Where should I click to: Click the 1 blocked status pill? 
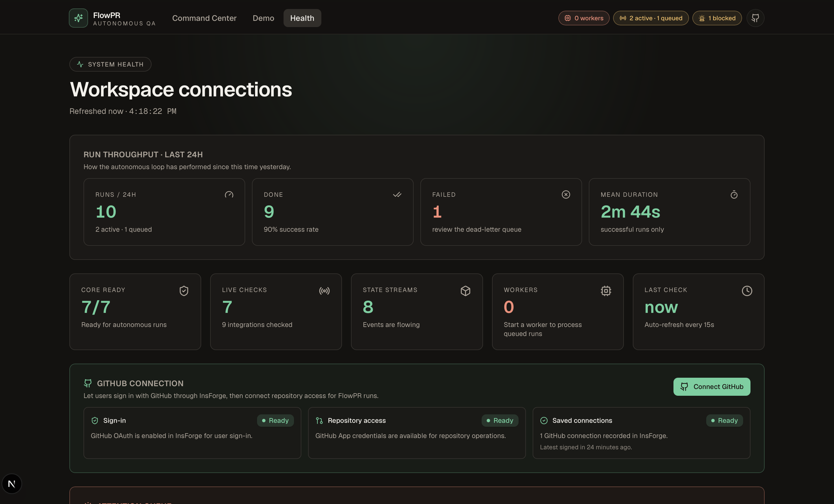[x=717, y=18]
